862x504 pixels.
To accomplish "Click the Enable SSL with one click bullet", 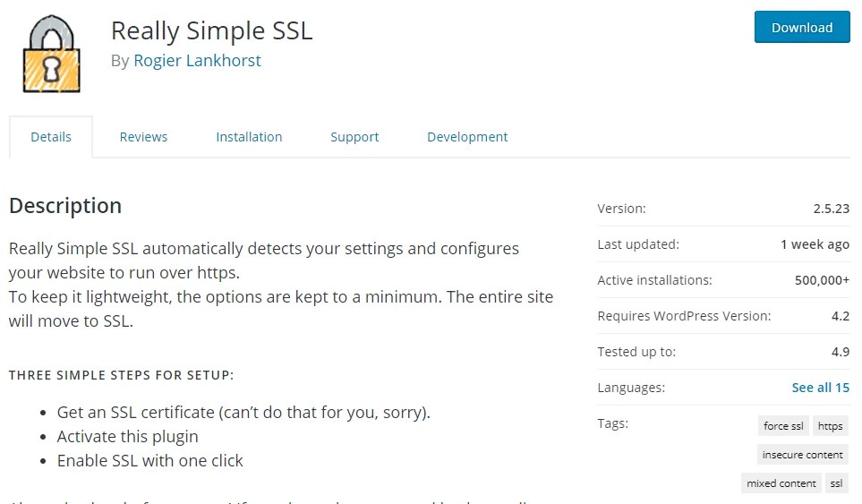I will click(150, 461).
